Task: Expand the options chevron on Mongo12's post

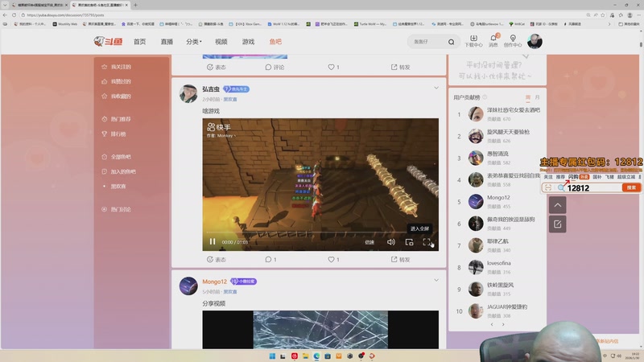Action: click(x=436, y=280)
